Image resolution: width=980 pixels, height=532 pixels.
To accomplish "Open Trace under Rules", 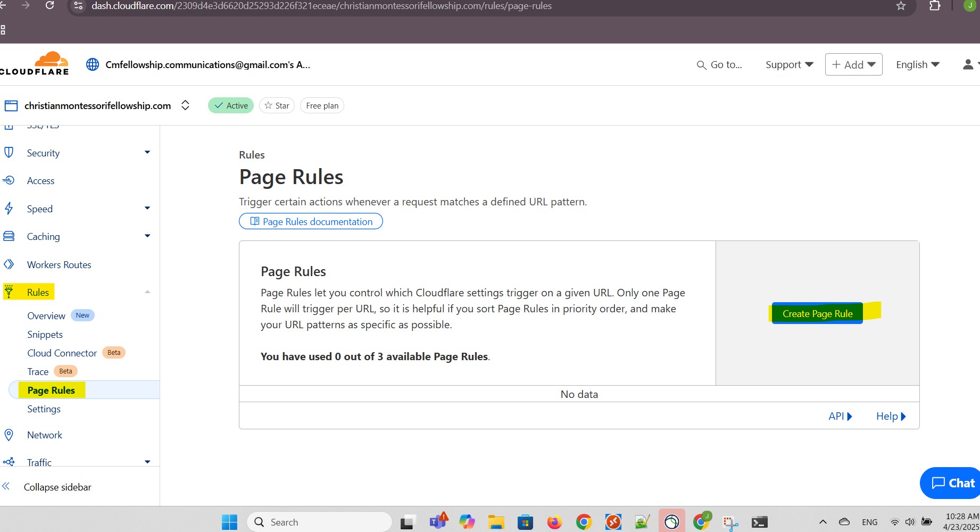I will point(38,371).
